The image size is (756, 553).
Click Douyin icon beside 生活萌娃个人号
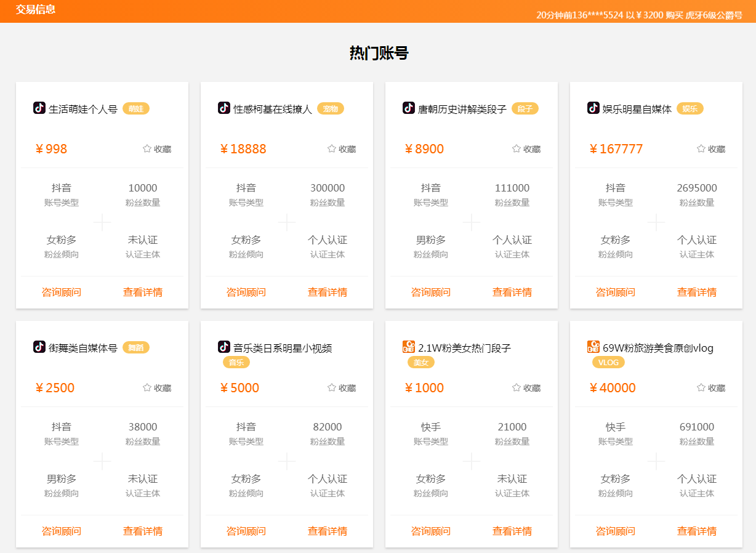39,108
